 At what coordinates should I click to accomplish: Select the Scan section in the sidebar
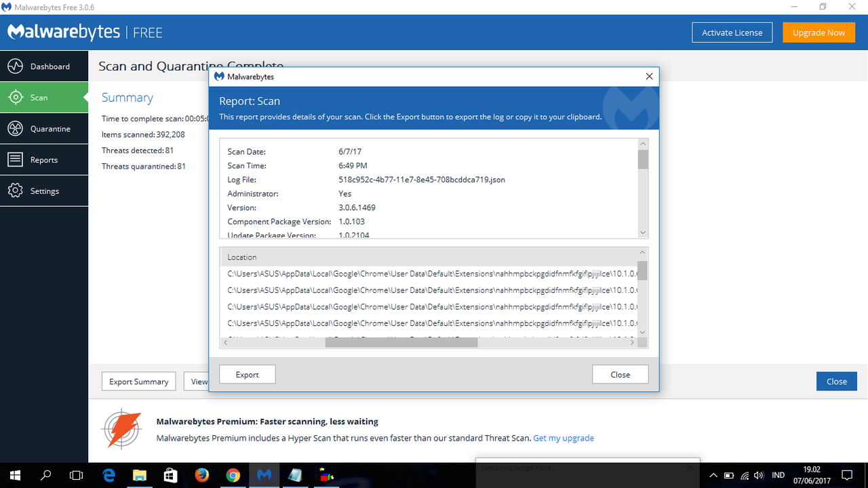pos(44,98)
